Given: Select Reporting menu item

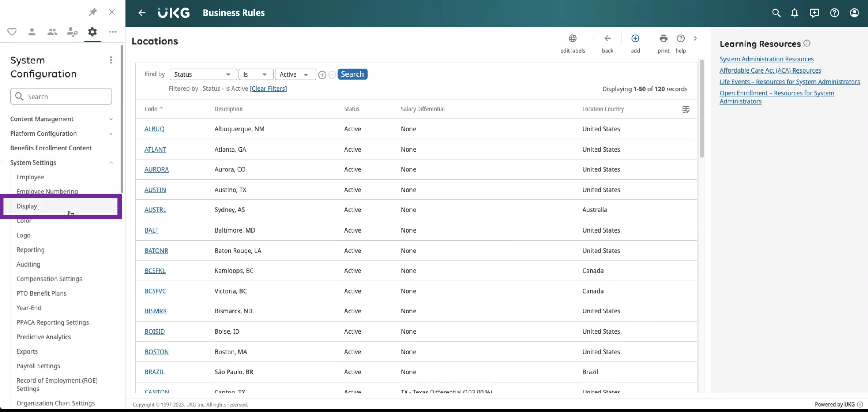Looking at the screenshot, I should 30,250.
